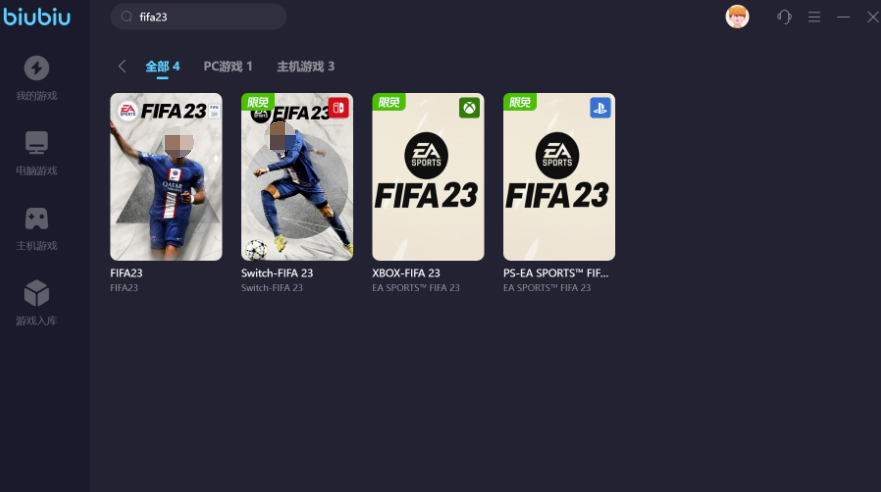The height and width of the screenshot is (492, 881).
Task: Click the customer support headset icon
Action: pos(784,17)
